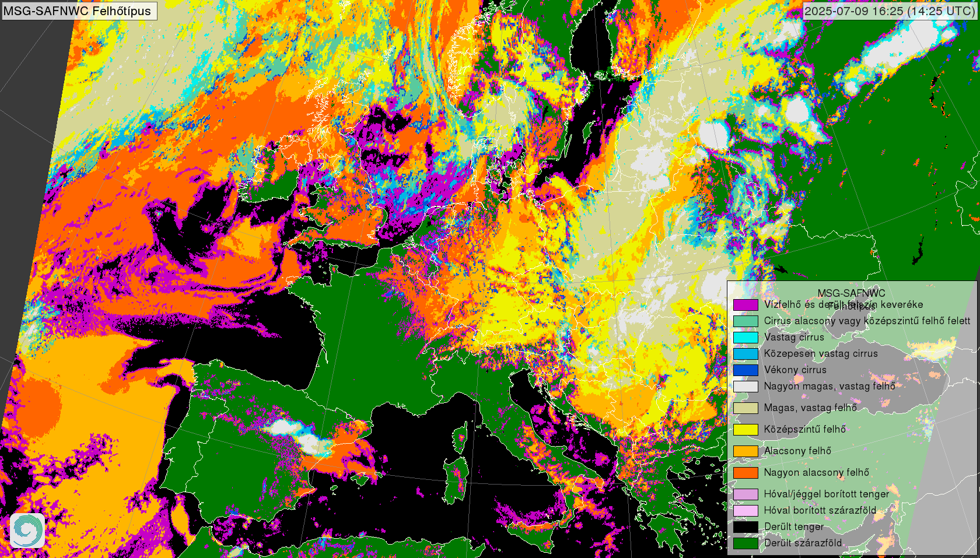Click the legend text 'Vízfelhő és derült felszín keveréke'
The image size is (980, 558).
click(x=843, y=304)
